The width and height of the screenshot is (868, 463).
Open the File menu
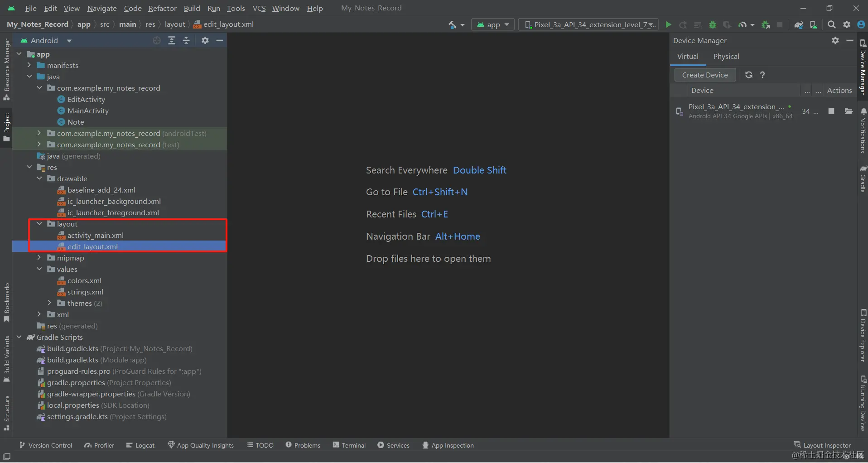click(x=31, y=8)
